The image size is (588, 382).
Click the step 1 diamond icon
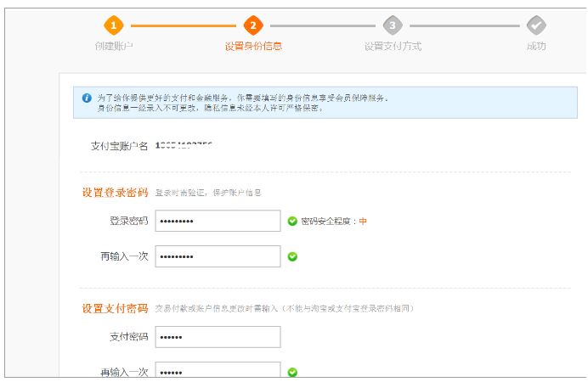click(114, 25)
